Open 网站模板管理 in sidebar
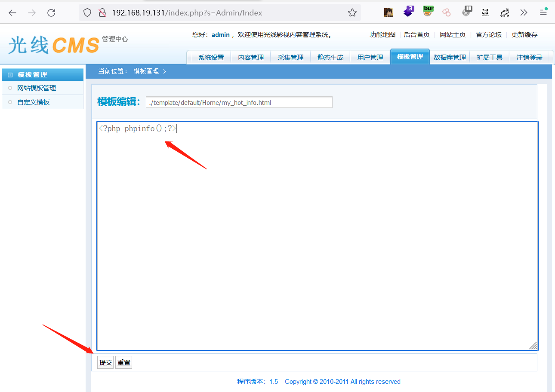 (x=37, y=88)
